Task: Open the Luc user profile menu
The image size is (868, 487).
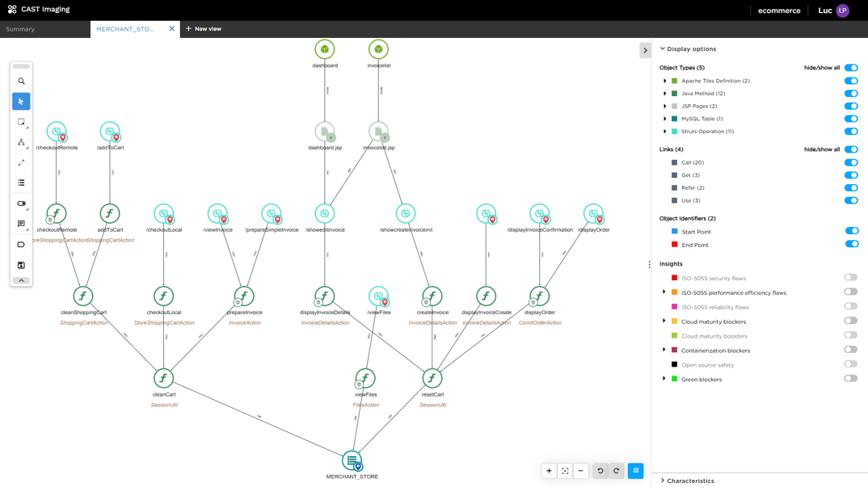Action: 842,10
